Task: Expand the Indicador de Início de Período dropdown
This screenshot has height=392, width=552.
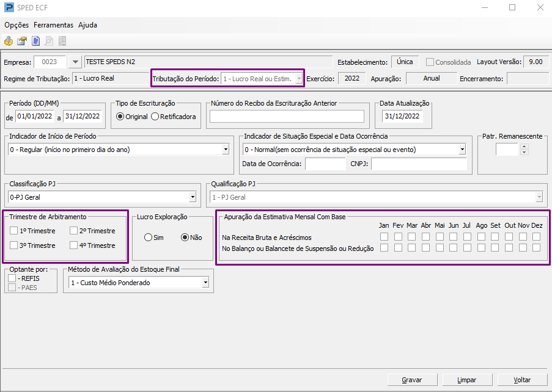Action: point(226,150)
